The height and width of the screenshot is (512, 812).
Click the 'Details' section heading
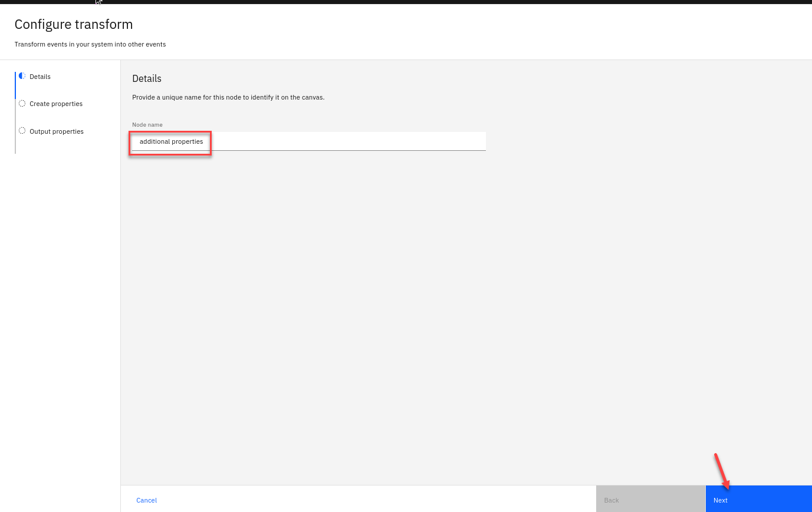pos(147,78)
